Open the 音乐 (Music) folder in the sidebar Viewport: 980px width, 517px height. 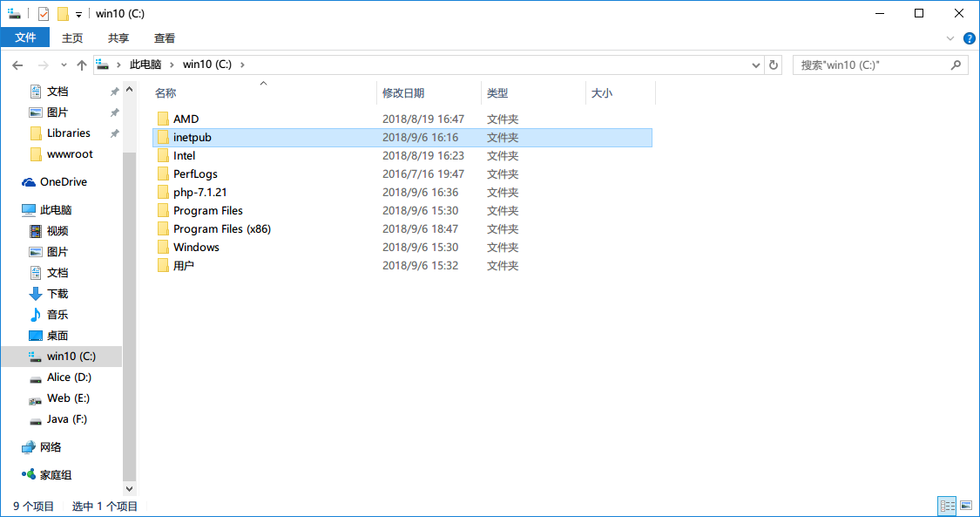(58, 314)
